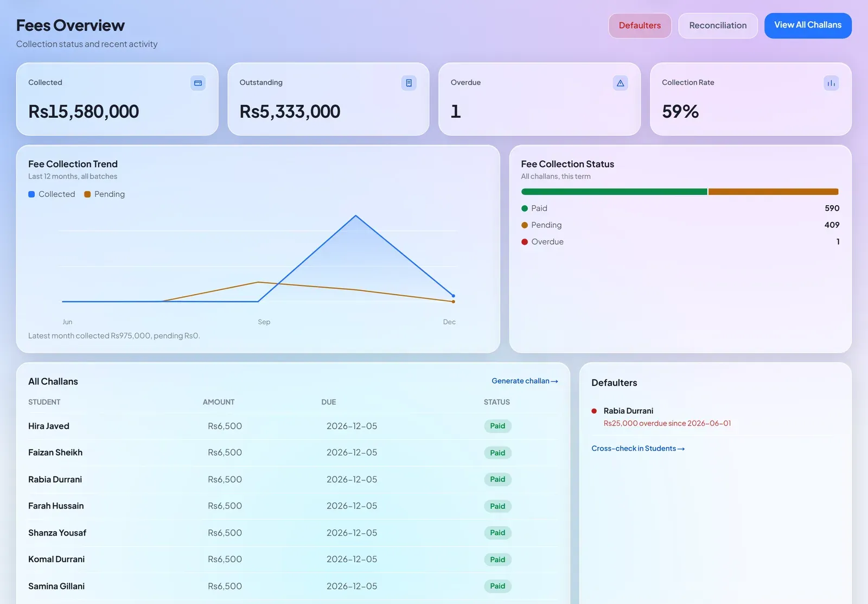Click the DUE column header
This screenshot has height=604, width=868.
tap(329, 402)
